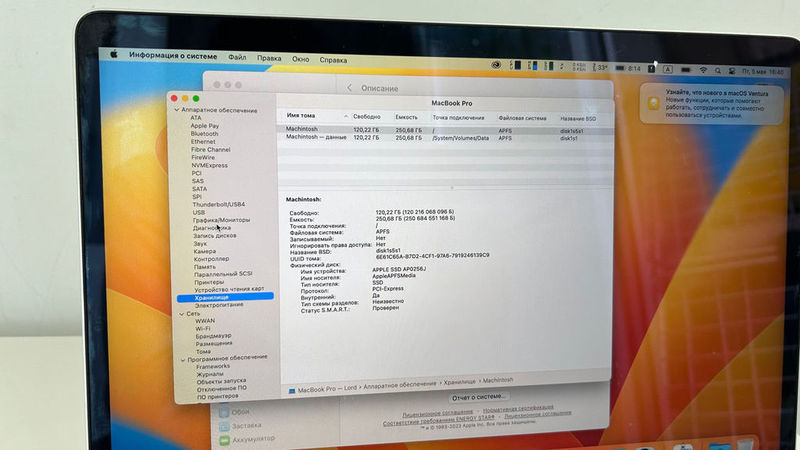Select Wi-Fi under Сеть
The image size is (800, 450).
point(203,329)
